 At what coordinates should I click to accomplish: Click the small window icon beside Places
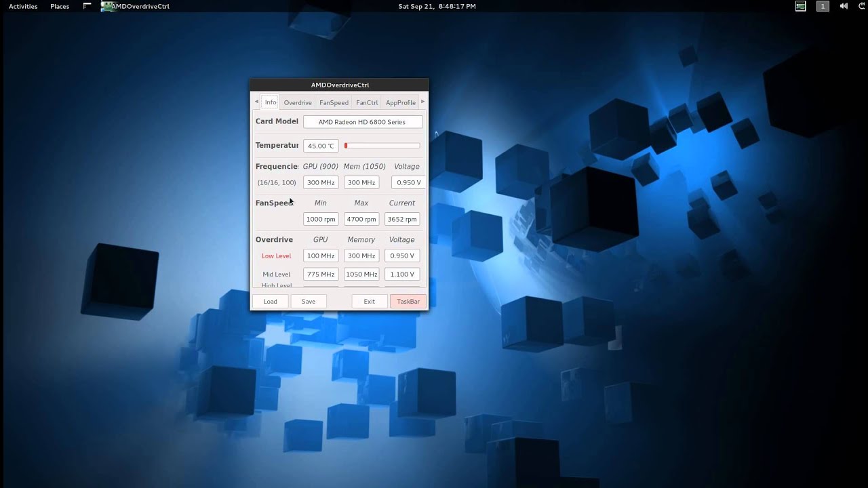pyautogui.click(x=87, y=5)
